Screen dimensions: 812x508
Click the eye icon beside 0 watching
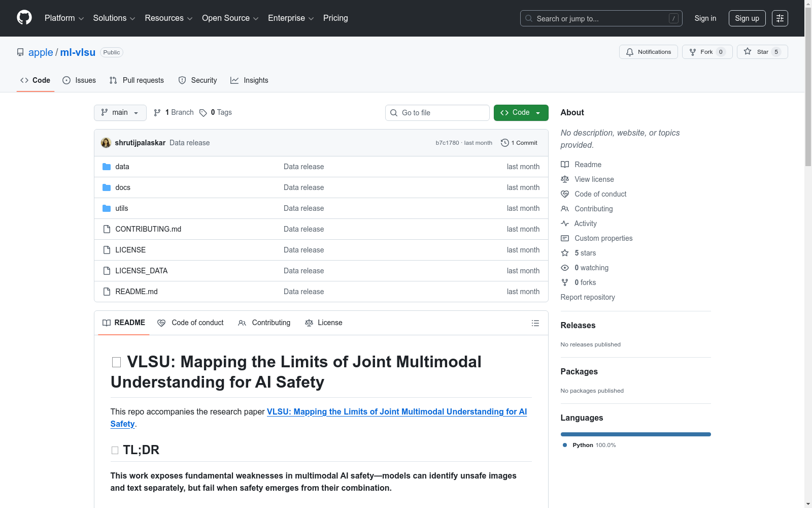point(565,268)
